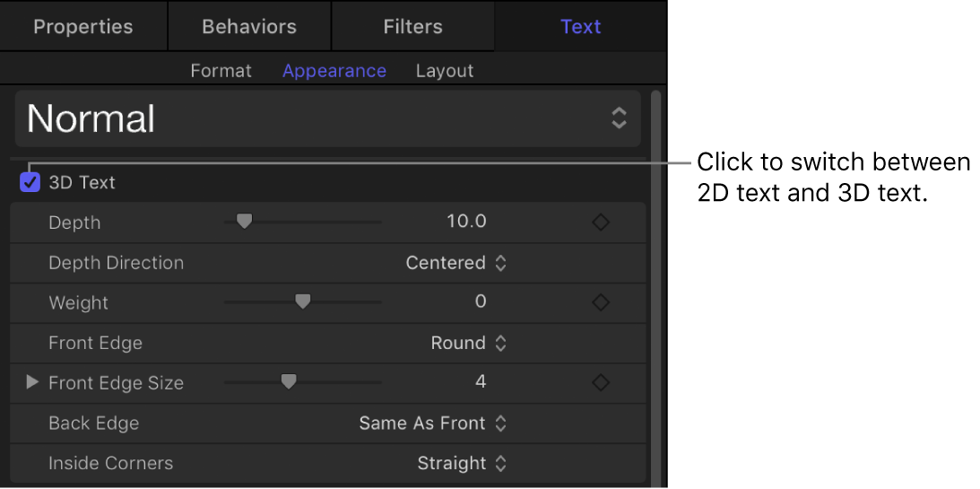Click the Front Edge Size slider handle

tap(288, 382)
